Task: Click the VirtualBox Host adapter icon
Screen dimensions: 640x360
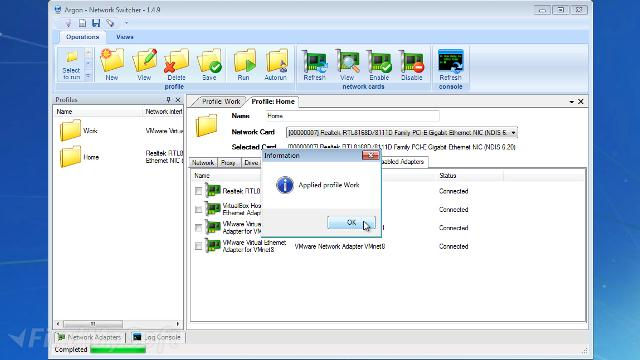Action: coord(213,209)
